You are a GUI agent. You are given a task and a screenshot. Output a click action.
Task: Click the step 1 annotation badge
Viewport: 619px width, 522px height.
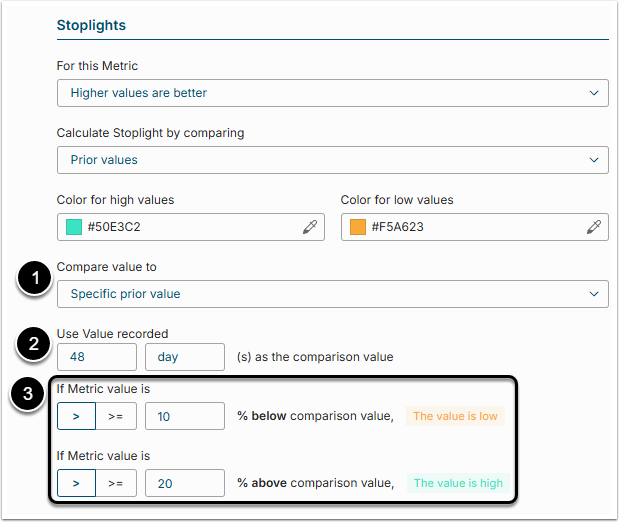(35, 281)
